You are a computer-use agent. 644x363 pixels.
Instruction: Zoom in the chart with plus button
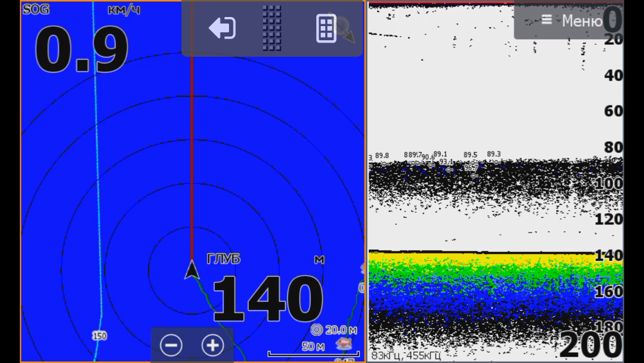click(213, 345)
